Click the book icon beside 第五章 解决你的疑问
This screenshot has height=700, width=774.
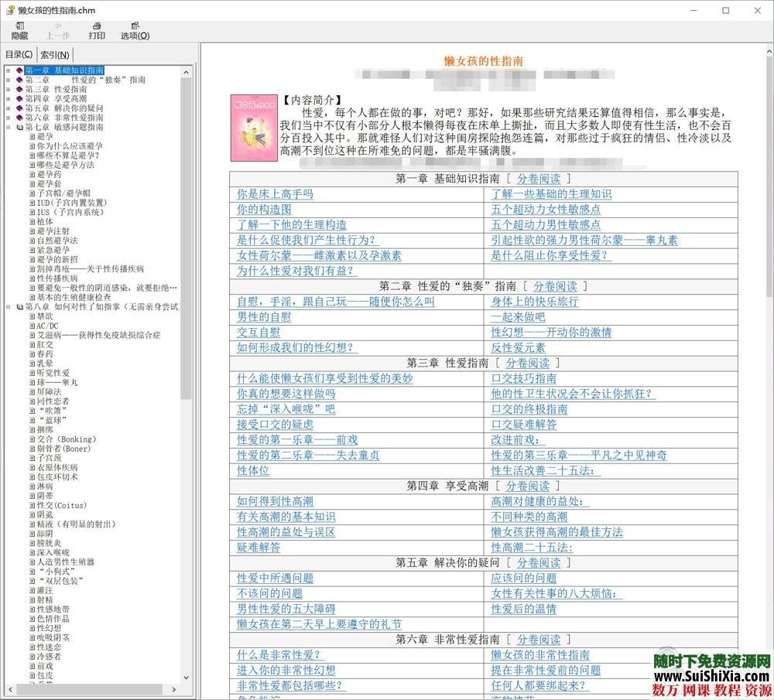pyautogui.click(x=19, y=110)
